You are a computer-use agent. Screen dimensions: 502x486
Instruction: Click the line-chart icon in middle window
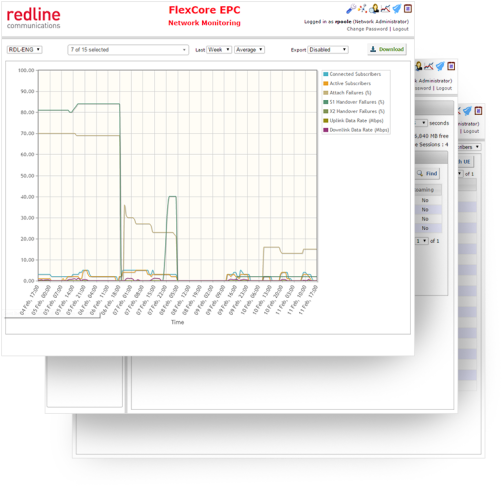(x=429, y=66)
